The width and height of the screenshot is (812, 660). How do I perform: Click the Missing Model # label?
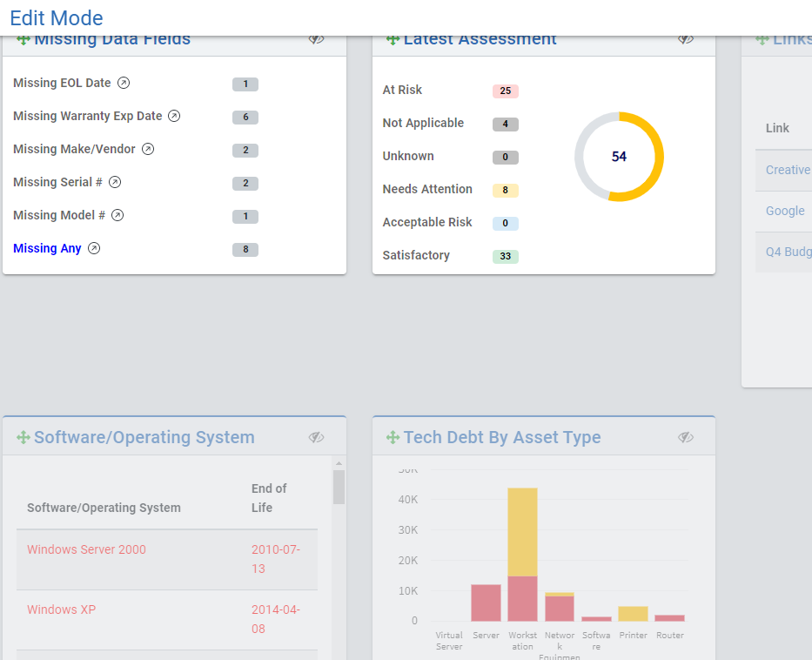[x=59, y=216]
